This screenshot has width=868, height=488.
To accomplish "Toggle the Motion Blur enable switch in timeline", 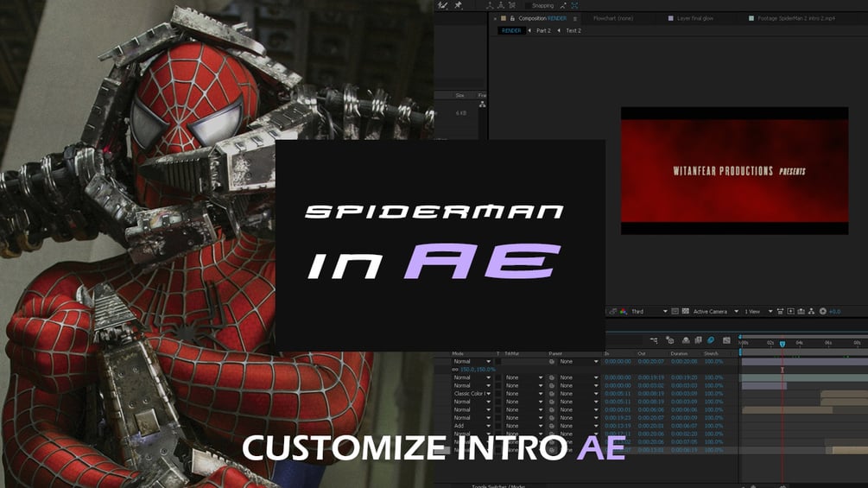I will click(x=712, y=340).
